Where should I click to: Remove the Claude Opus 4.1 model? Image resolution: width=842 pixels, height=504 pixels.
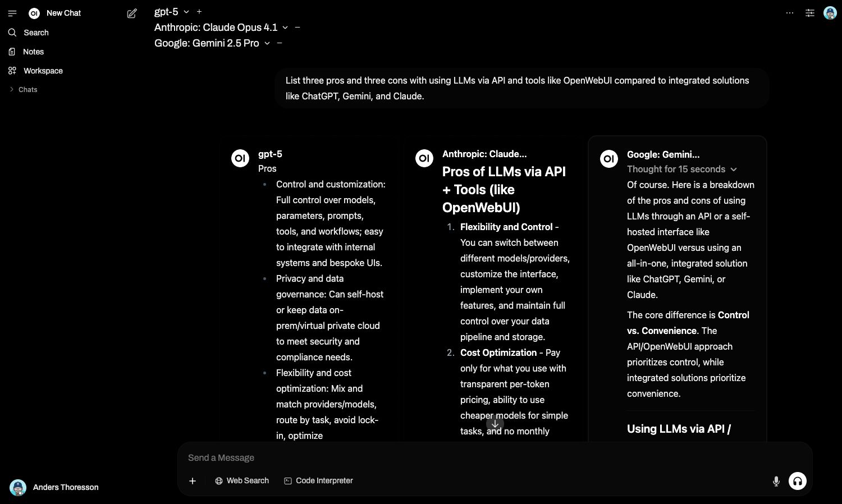click(x=298, y=28)
